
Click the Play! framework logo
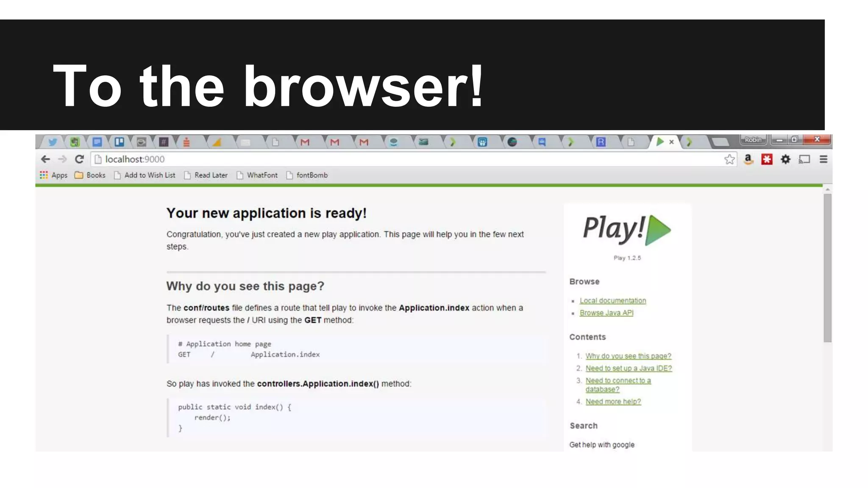pyautogui.click(x=627, y=230)
